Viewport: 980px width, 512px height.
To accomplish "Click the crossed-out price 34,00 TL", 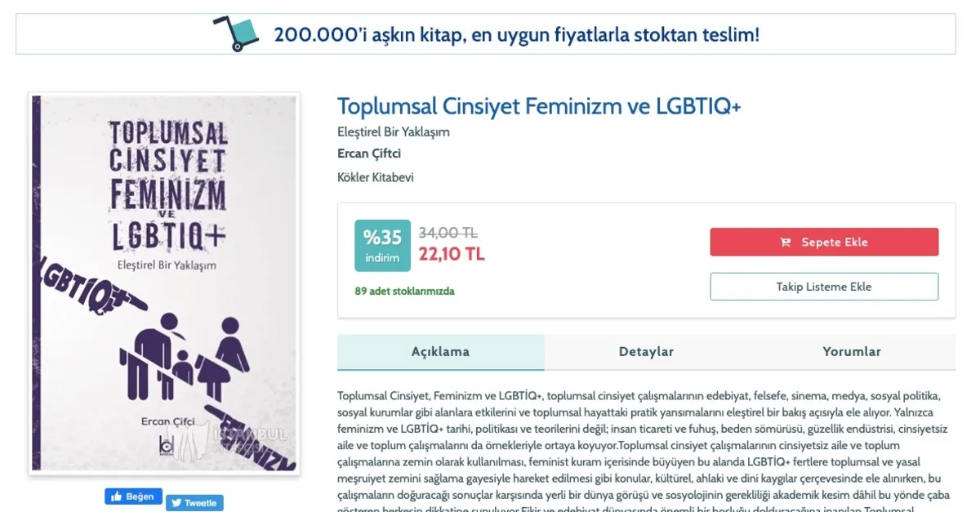I will [448, 233].
